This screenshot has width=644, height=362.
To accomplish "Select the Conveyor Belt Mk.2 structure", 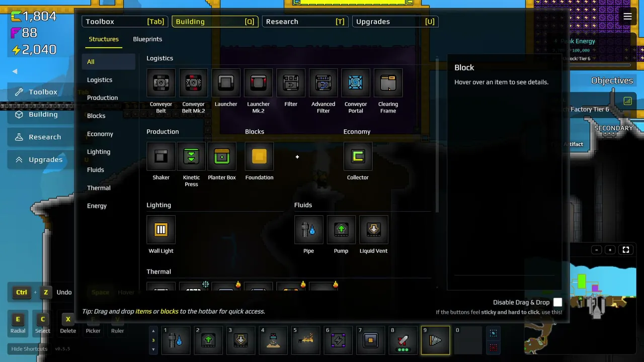I will click(x=193, y=83).
